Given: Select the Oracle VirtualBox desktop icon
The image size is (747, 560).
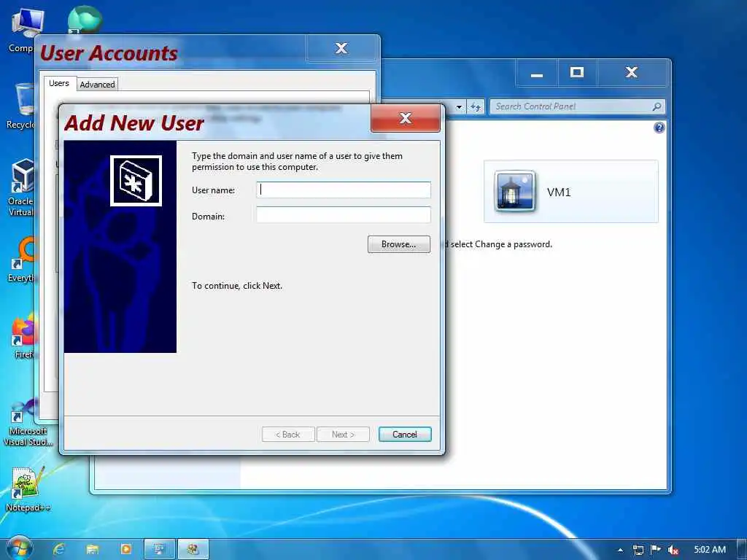Looking at the screenshot, I should (x=22, y=187).
